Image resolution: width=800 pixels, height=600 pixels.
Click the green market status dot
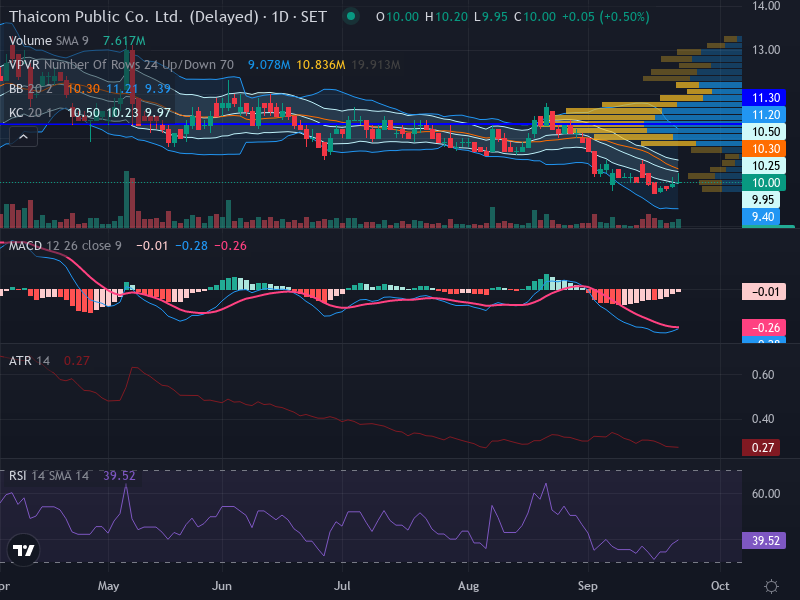point(351,16)
